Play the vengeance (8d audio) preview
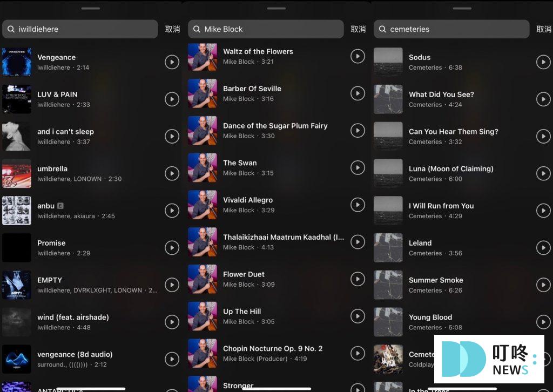Screen dimensions: 553x392 172,359
